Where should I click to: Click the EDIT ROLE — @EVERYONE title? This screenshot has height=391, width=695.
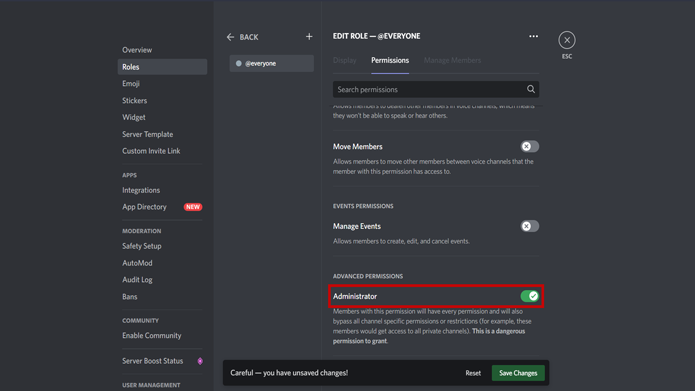376,36
